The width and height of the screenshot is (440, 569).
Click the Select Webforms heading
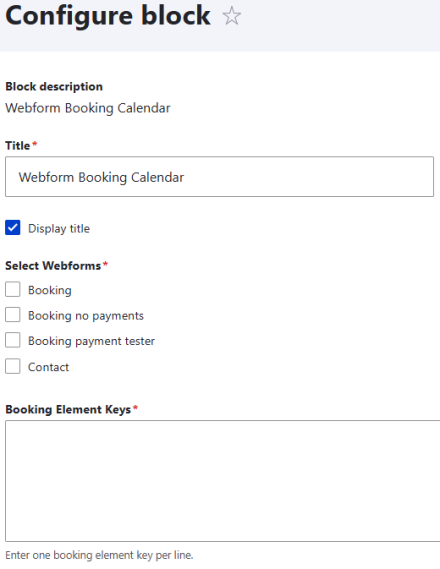(53, 266)
